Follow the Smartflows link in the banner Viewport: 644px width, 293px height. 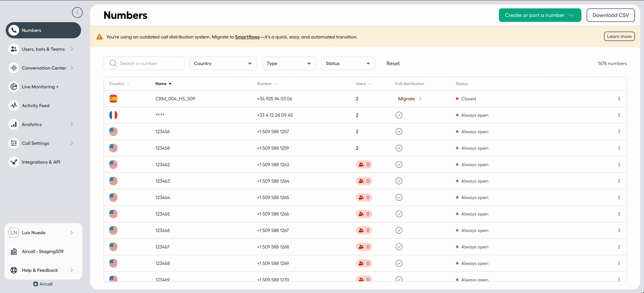click(x=247, y=37)
